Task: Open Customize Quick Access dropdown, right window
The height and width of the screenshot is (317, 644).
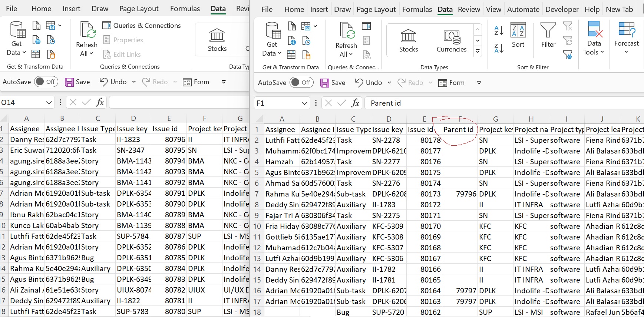Action: click(479, 83)
